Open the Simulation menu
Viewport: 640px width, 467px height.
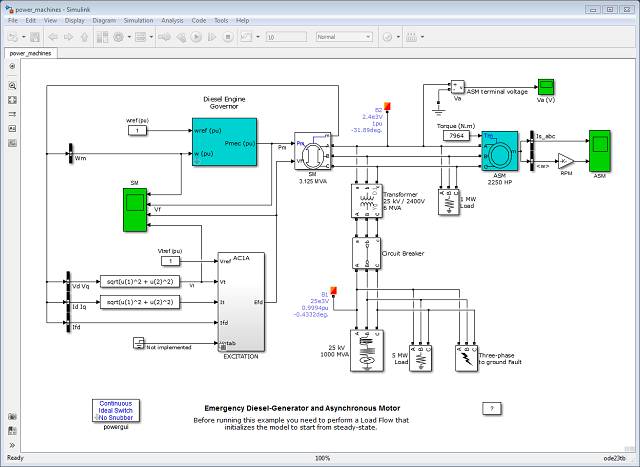(x=138, y=20)
